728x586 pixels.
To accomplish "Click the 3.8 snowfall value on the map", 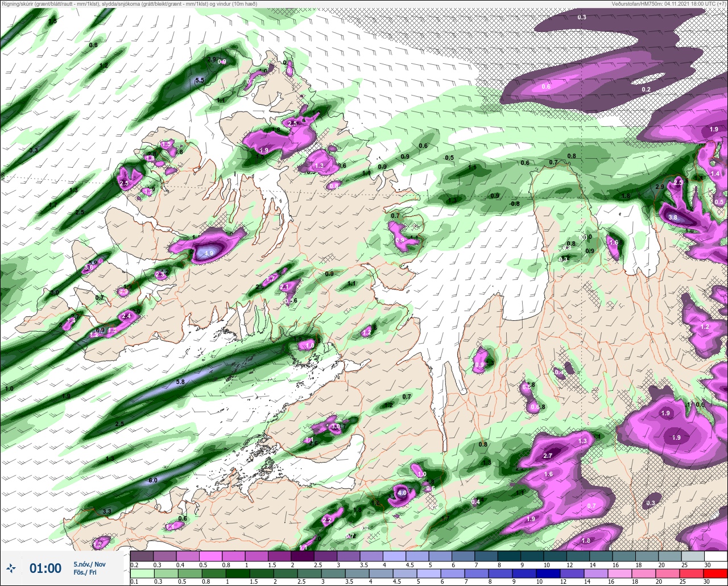I will [673, 217].
